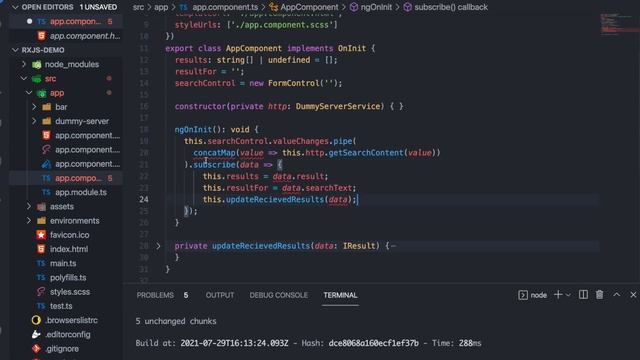The width and height of the screenshot is (640, 360).
Task: Open test.ts file
Action: [x=61, y=306]
